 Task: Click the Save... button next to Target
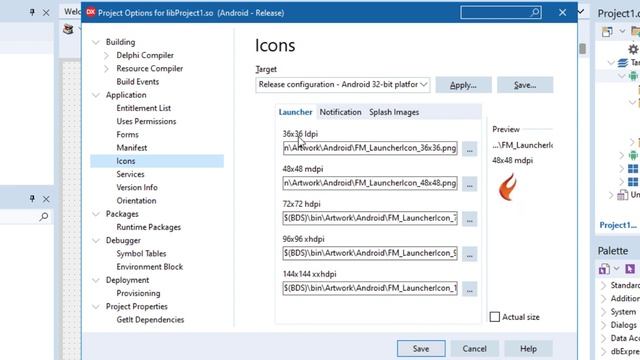click(525, 85)
